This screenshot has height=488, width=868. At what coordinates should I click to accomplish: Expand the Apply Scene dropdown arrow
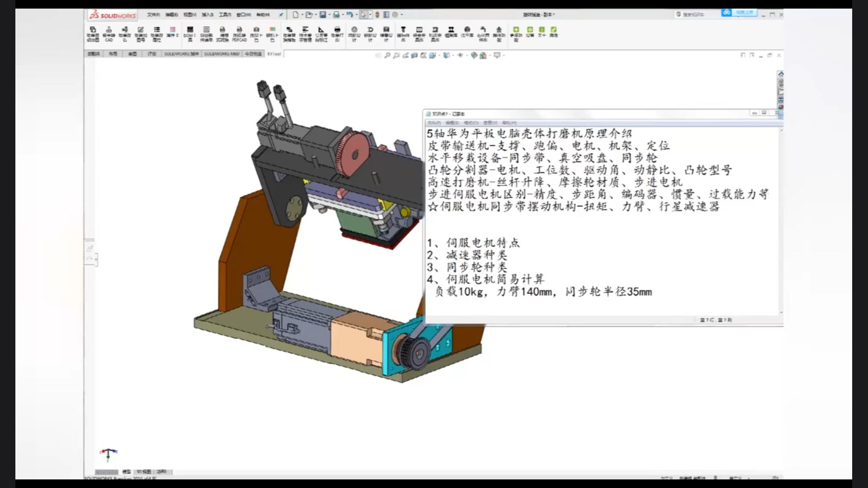pyautogui.click(x=489, y=56)
